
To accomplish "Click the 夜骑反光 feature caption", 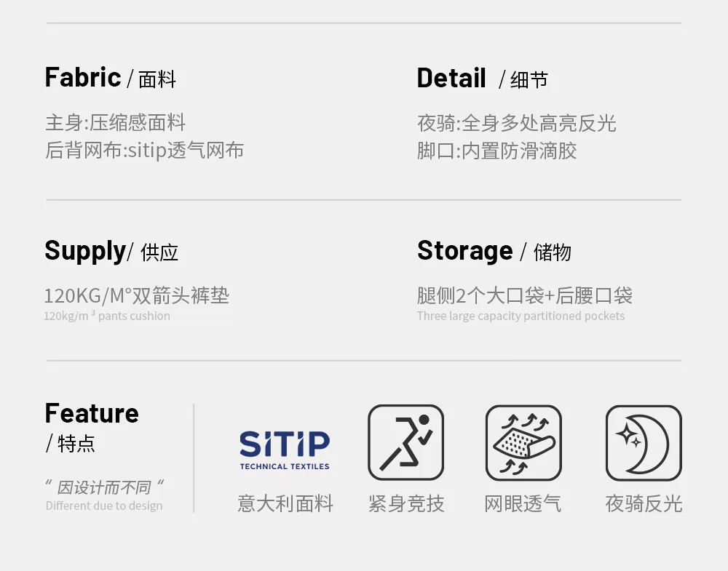I will (644, 503).
